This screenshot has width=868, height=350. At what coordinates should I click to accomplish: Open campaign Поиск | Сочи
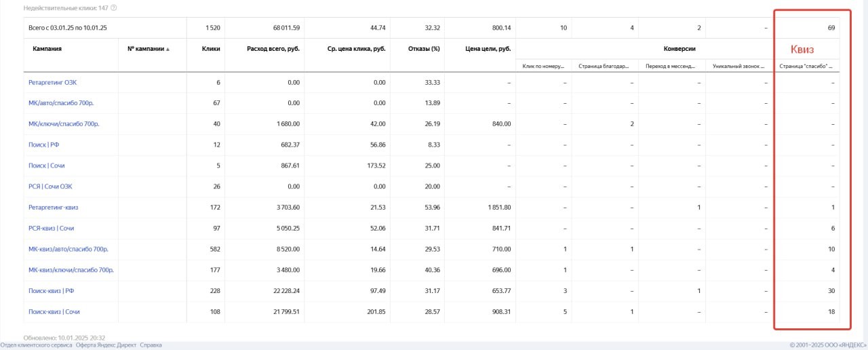coord(47,166)
